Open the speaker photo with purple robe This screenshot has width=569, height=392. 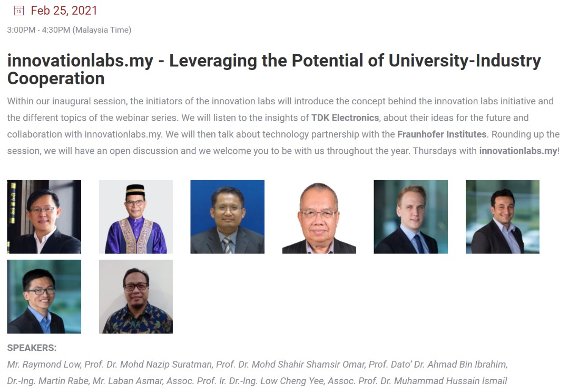pos(136,217)
